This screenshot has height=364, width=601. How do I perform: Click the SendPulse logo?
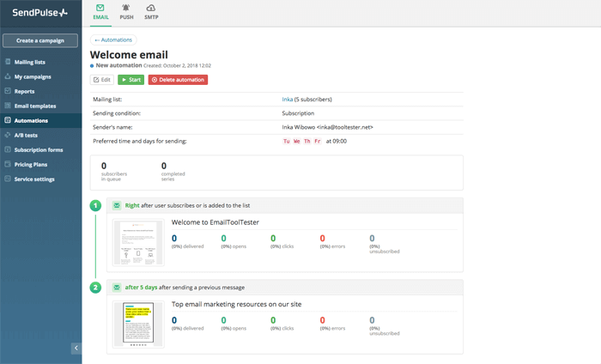coord(39,13)
